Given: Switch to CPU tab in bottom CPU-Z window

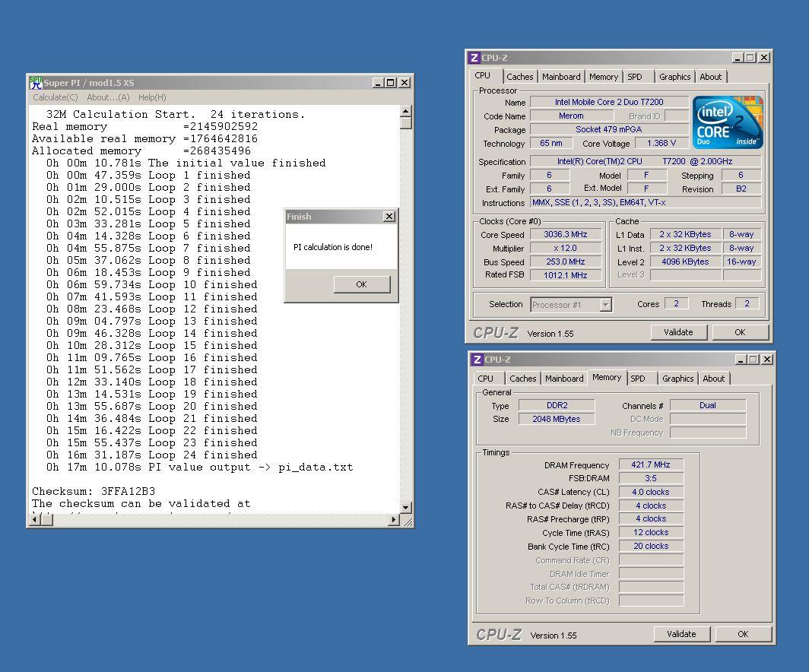Looking at the screenshot, I should point(486,379).
